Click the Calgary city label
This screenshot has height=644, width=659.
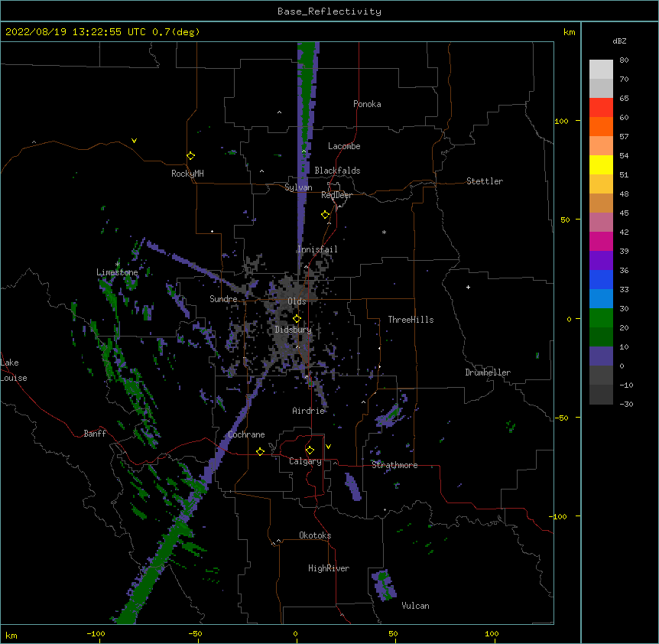[x=305, y=461]
